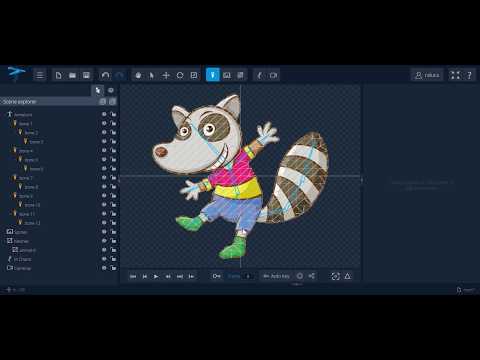
Task: Select the IK chain tool
Action: [x=259, y=75]
